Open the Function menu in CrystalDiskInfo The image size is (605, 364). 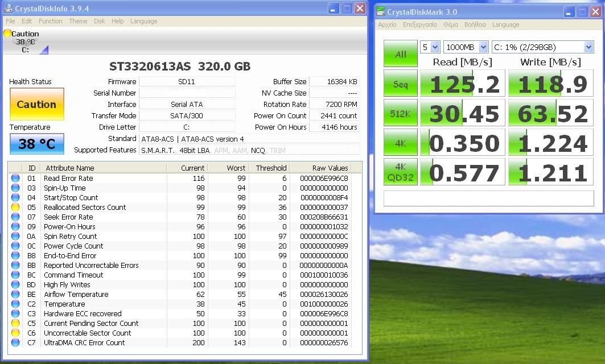[x=51, y=21]
